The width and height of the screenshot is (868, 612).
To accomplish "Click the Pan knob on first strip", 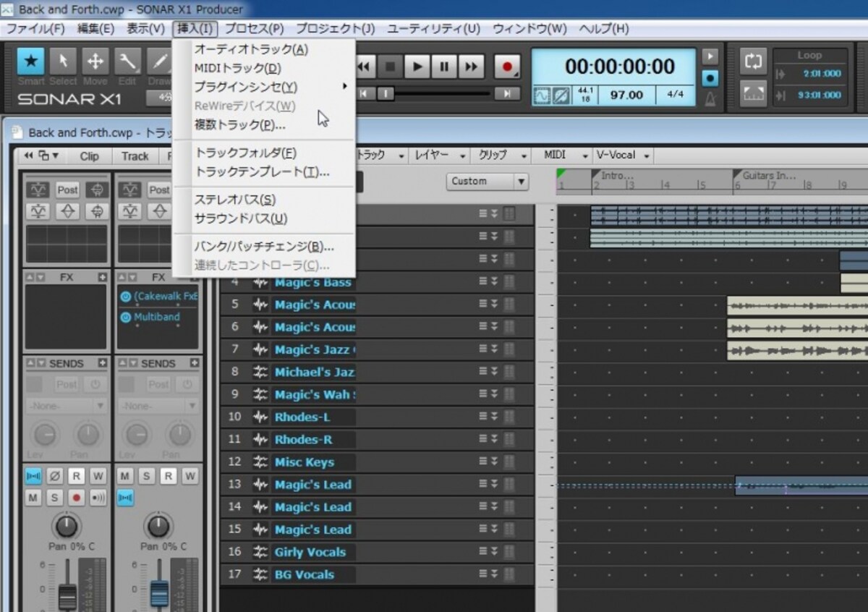I will coord(67,526).
